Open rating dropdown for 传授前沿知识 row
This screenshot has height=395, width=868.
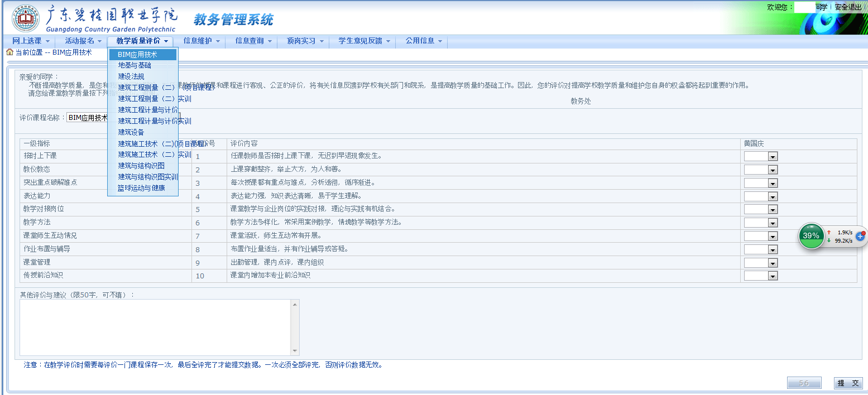pyautogui.click(x=761, y=276)
